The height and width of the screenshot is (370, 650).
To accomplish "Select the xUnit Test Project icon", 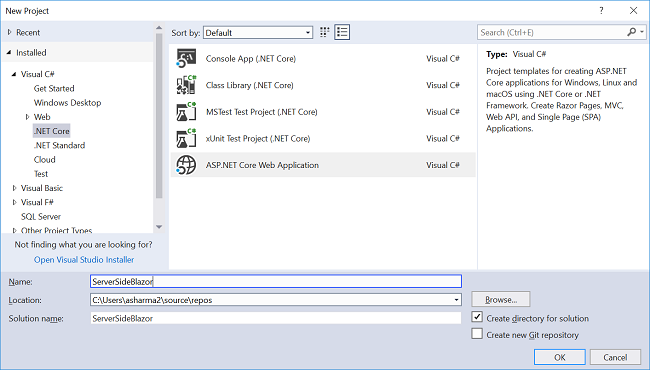I will (x=186, y=138).
